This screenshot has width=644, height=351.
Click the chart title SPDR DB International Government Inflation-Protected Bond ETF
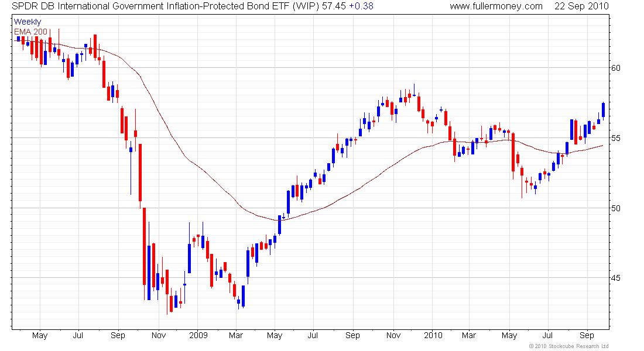pyautogui.click(x=150, y=6)
